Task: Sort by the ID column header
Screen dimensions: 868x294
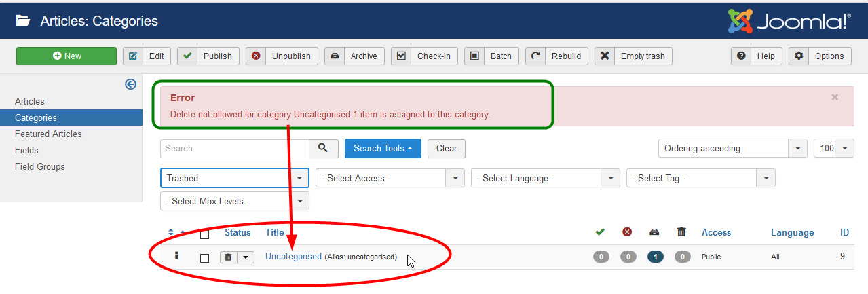Action: coord(844,232)
